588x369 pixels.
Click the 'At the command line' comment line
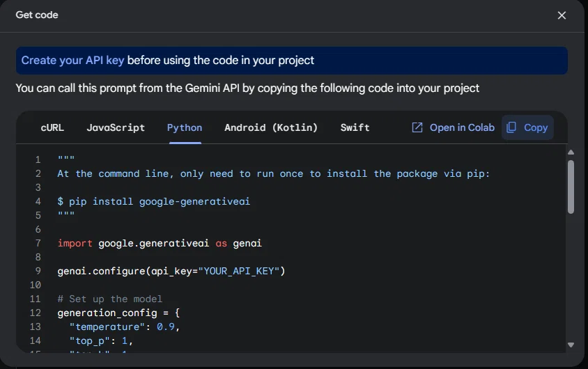pyautogui.click(x=273, y=174)
